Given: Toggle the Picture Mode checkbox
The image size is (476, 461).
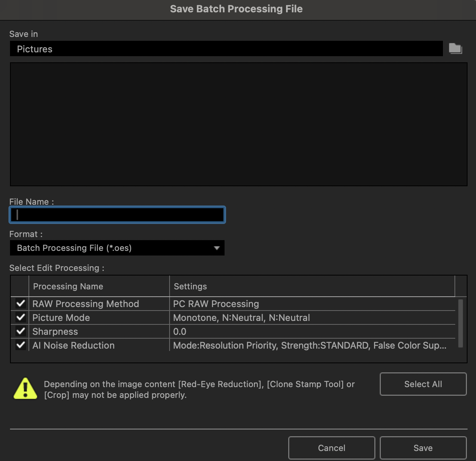Looking at the screenshot, I should 20,317.
